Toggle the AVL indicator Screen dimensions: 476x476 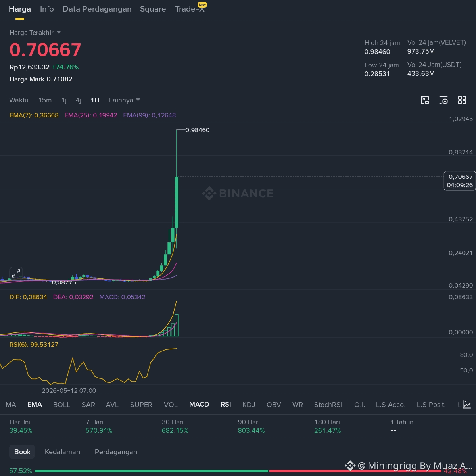pyautogui.click(x=112, y=405)
